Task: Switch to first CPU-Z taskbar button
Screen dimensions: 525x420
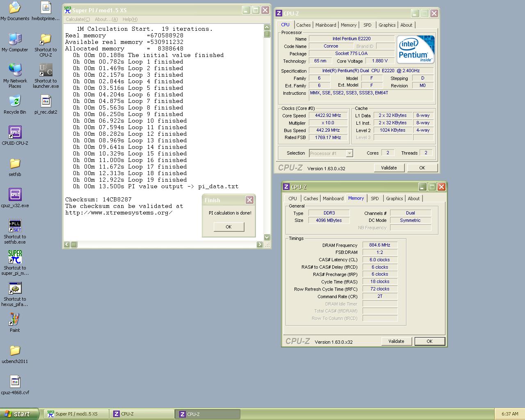Action: click(142, 414)
